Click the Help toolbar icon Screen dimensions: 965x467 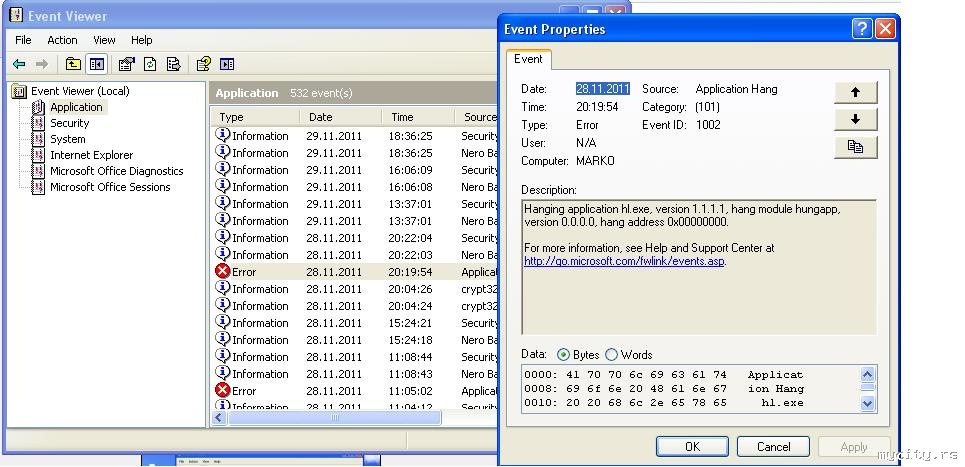pyautogui.click(x=204, y=64)
